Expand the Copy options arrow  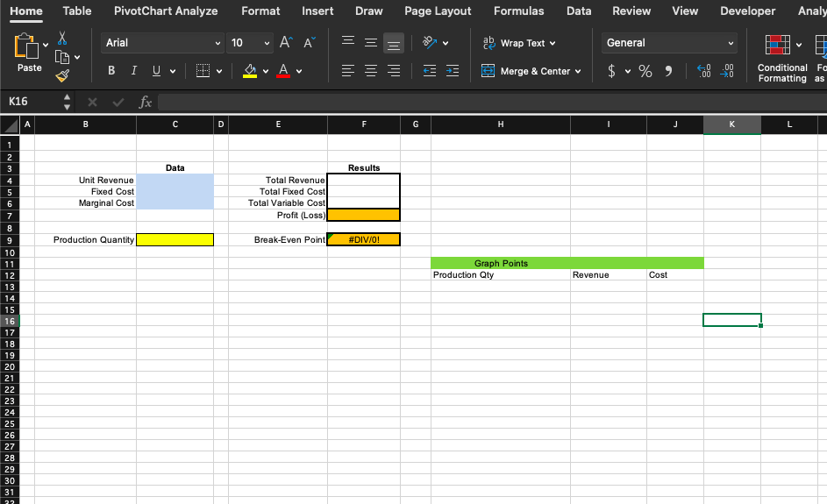pos(77,57)
